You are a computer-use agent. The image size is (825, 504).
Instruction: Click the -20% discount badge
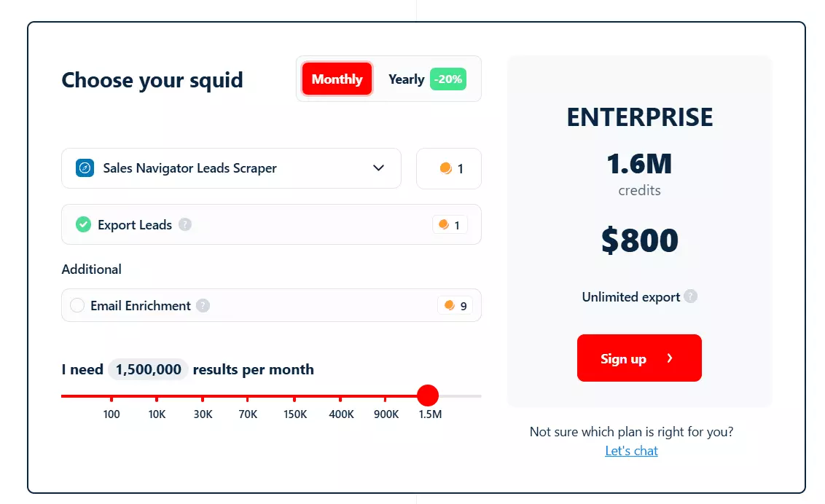(x=447, y=79)
